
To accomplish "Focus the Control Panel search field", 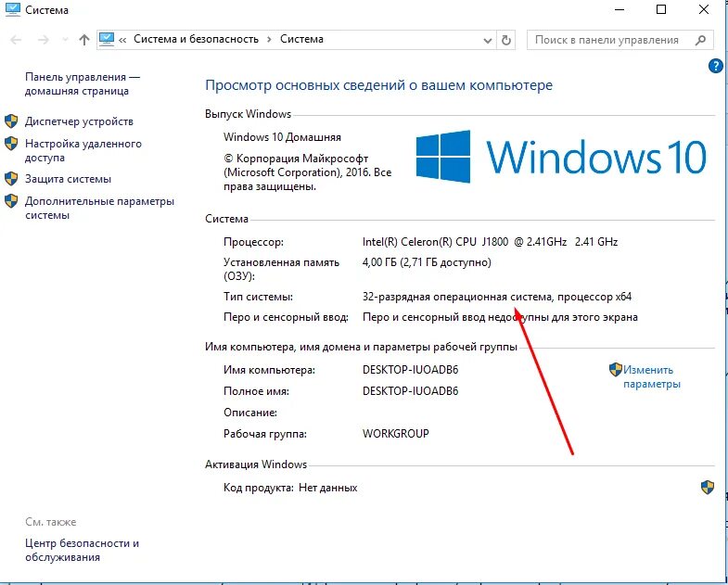I will click(x=619, y=40).
